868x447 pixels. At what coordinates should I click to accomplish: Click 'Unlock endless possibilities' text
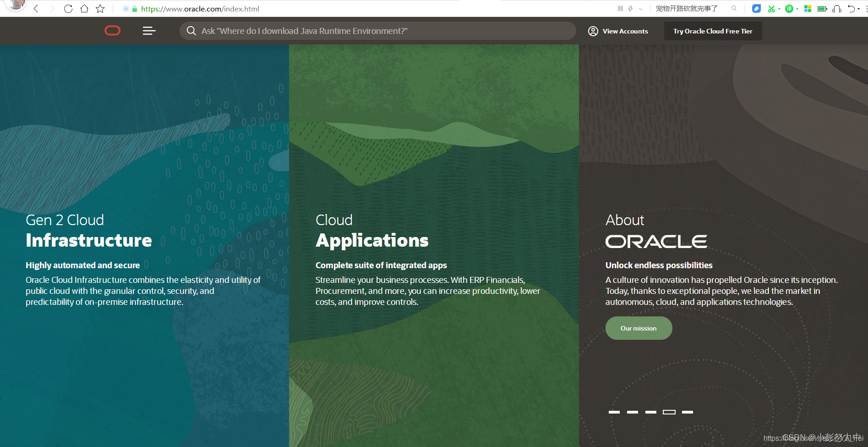659,265
